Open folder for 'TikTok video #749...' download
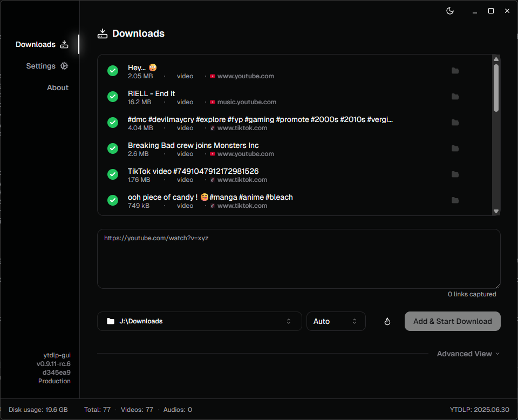Screen dimensions: 518x420 (x=455, y=174)
